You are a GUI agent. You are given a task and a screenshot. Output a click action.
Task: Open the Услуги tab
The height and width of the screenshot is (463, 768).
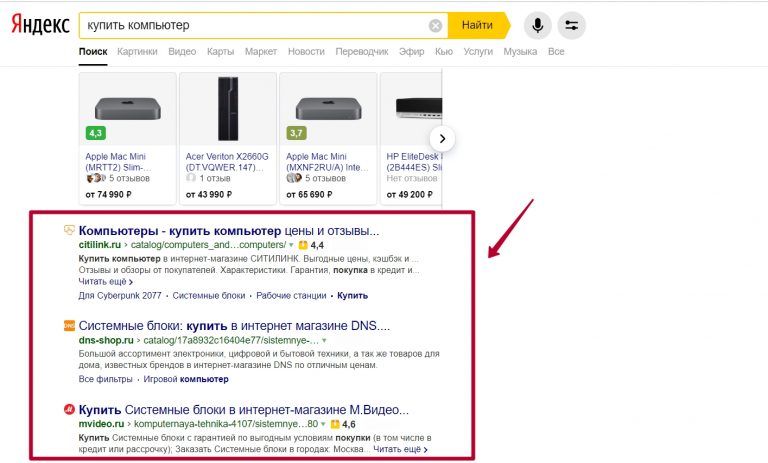478,51
